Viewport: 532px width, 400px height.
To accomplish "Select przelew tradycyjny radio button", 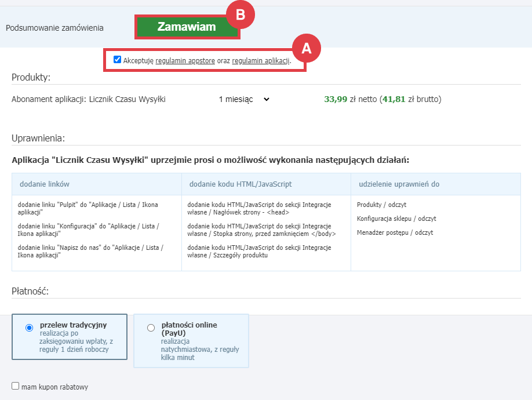I will tap(30, 328).
